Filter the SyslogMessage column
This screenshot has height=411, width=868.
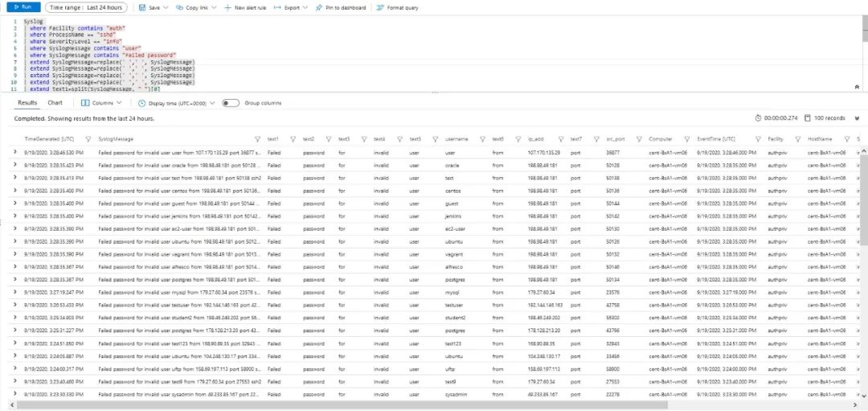coord(257,139)
